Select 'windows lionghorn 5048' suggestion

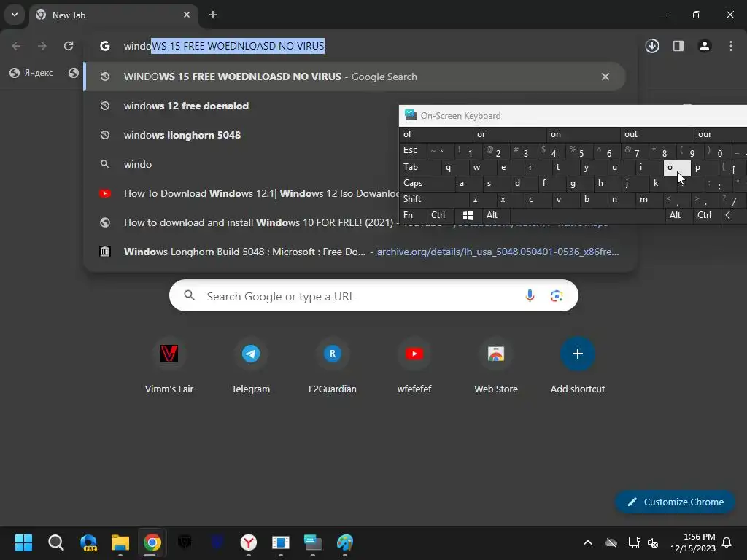(242, 135)
